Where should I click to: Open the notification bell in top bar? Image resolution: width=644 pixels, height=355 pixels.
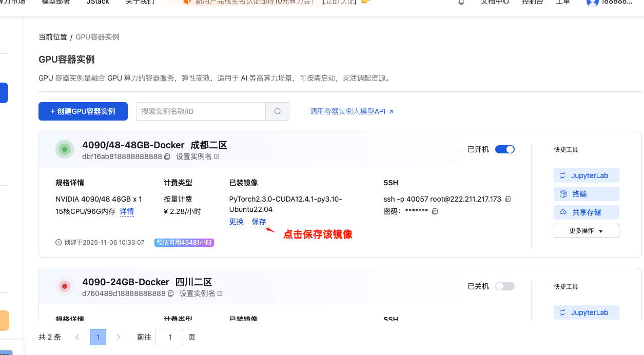pos(461,3)
